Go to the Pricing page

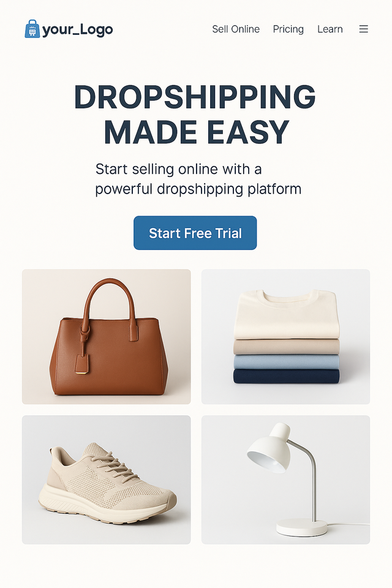288,29
